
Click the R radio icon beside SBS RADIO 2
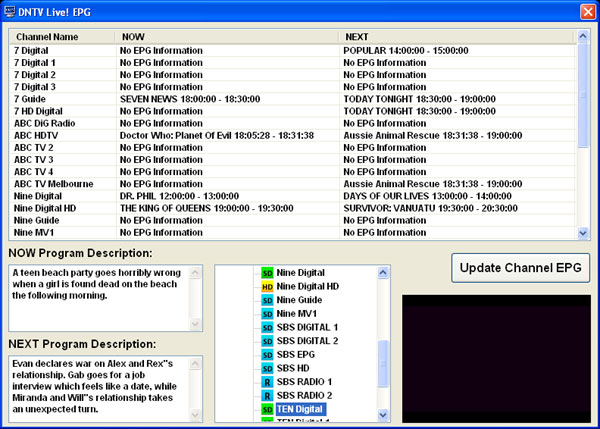[267, 396]
